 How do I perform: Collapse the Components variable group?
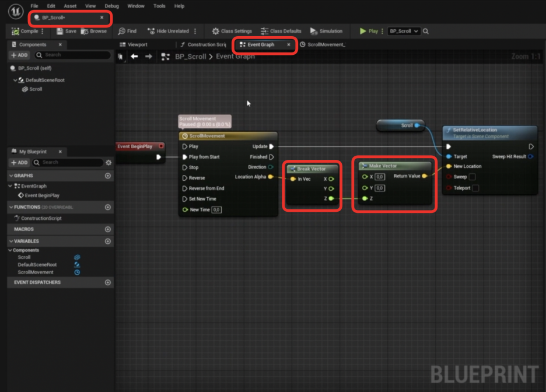[10, 250]
